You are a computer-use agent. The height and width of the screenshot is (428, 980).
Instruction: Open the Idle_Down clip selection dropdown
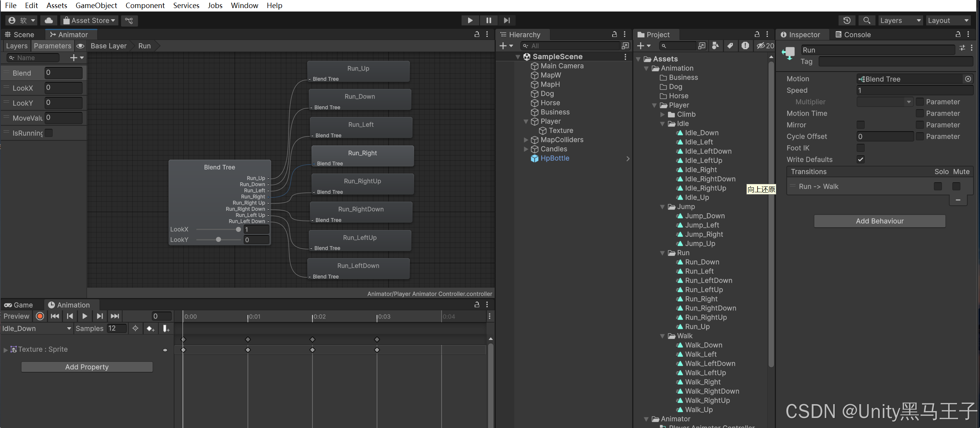coord(37,328)
